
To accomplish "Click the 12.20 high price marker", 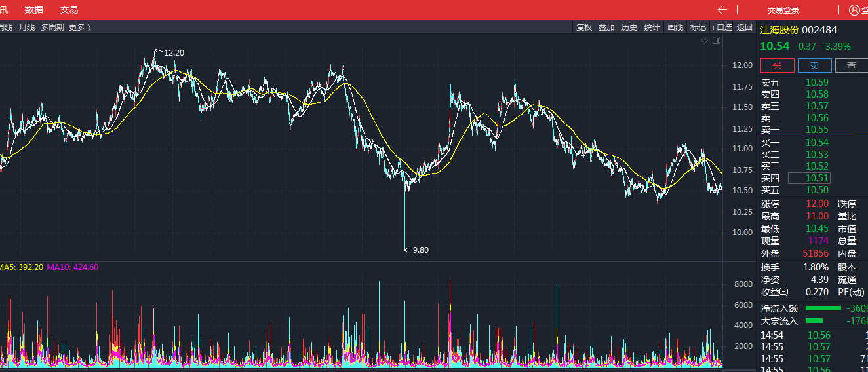I will pyautogui.click(x=174, y=52).
